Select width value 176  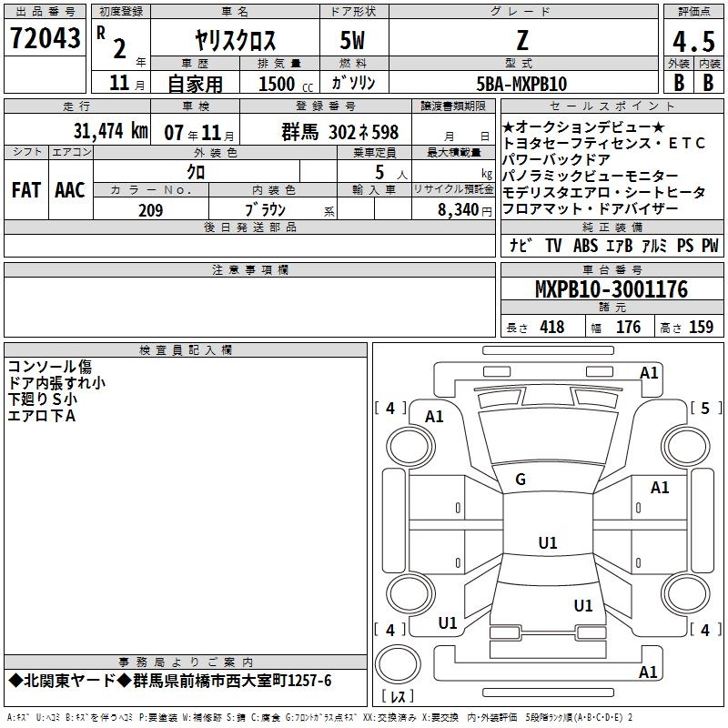tap(628, 327)
